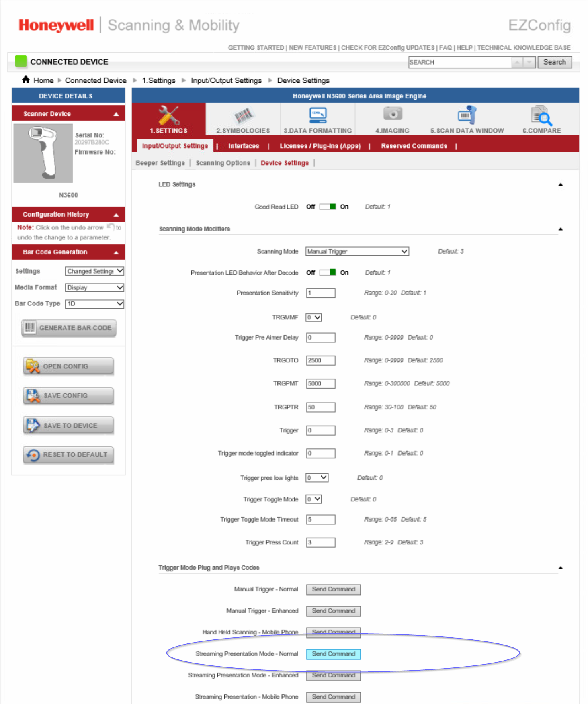
Task: Click the next search result arrow
Action: 529,62
